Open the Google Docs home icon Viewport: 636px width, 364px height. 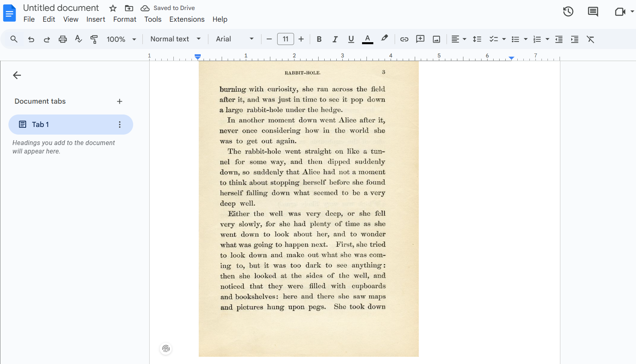tap(9, 13)
